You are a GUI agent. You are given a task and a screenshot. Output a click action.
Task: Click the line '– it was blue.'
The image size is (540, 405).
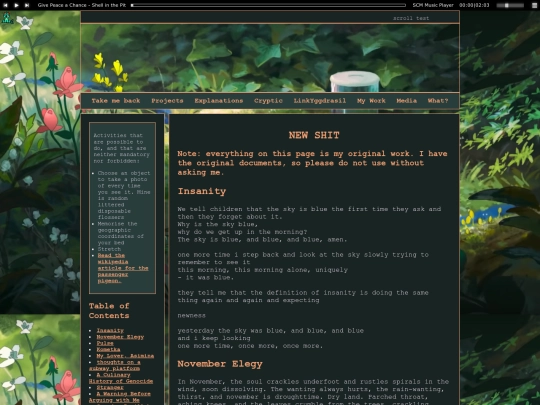(x=206, y=278)
